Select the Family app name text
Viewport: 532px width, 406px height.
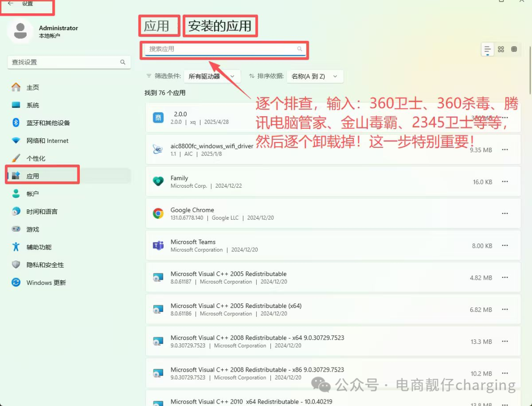(x=179, y=178)
